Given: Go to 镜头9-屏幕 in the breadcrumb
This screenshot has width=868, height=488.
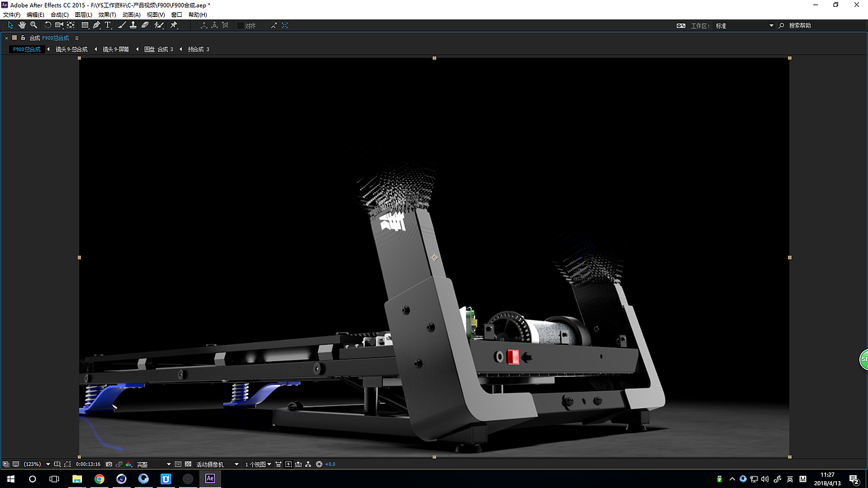Looking at the screenshot, I should [x=116, y=49].
